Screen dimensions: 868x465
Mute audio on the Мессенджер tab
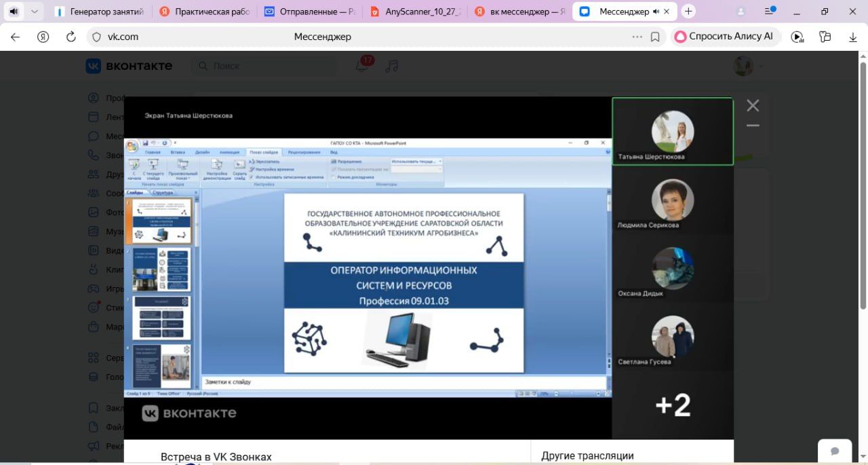coord(656,12)
